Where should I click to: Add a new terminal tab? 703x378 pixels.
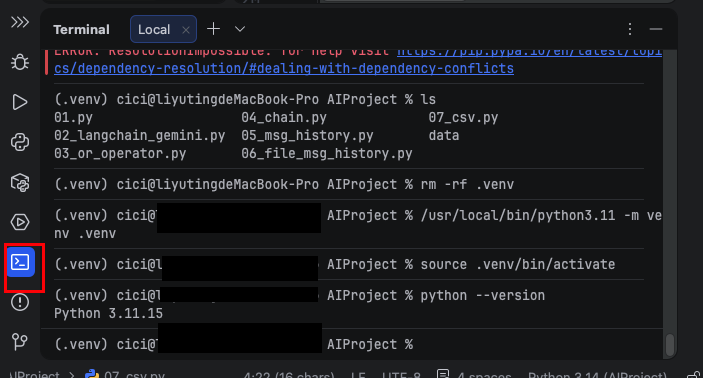(213, 29)
